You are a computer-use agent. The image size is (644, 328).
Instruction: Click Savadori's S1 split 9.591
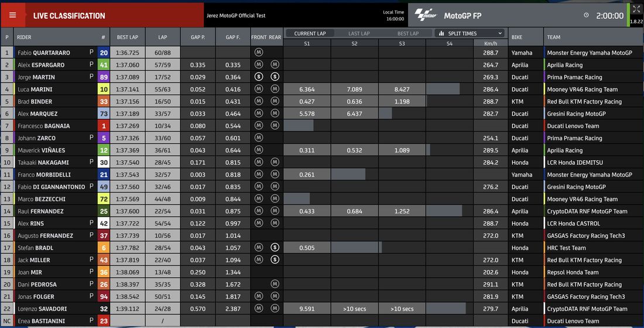(x=307, y=308)
